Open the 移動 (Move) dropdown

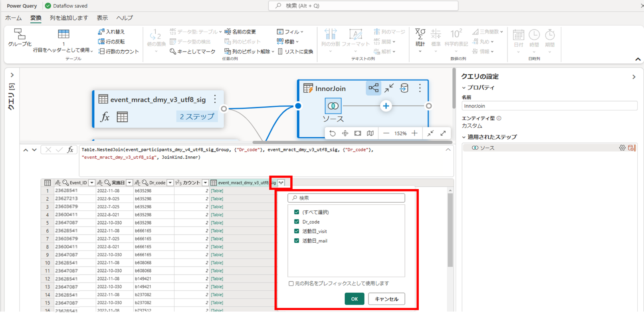[x=288, y=42]
